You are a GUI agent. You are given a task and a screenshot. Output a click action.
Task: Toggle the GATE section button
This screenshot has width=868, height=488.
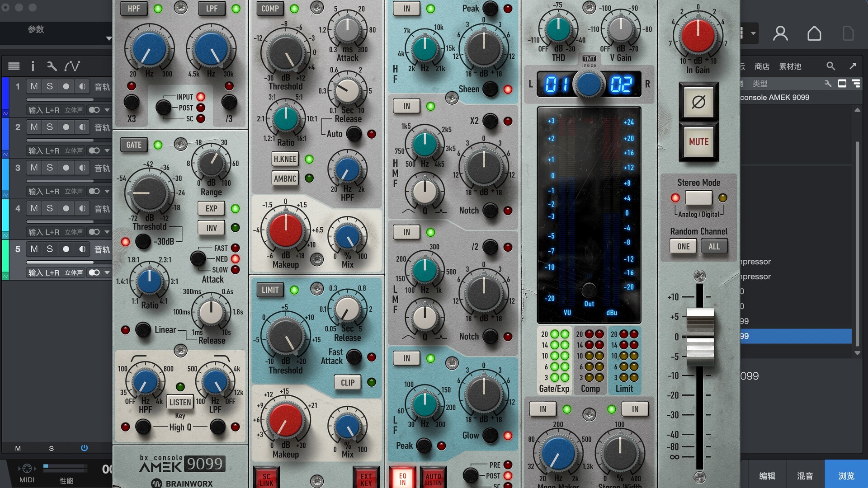(134, 145)
